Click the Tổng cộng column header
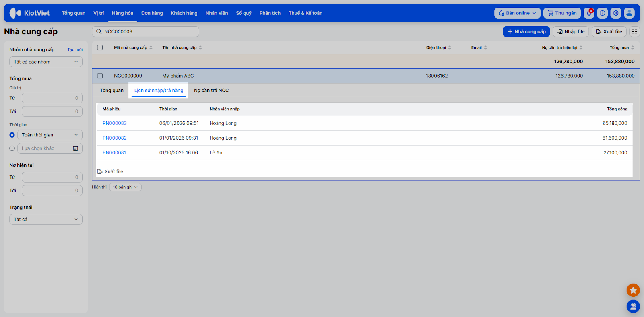Image resolution: width=644 pixels, height=317 pixels. pyautogui.click(x=617, y=109)
